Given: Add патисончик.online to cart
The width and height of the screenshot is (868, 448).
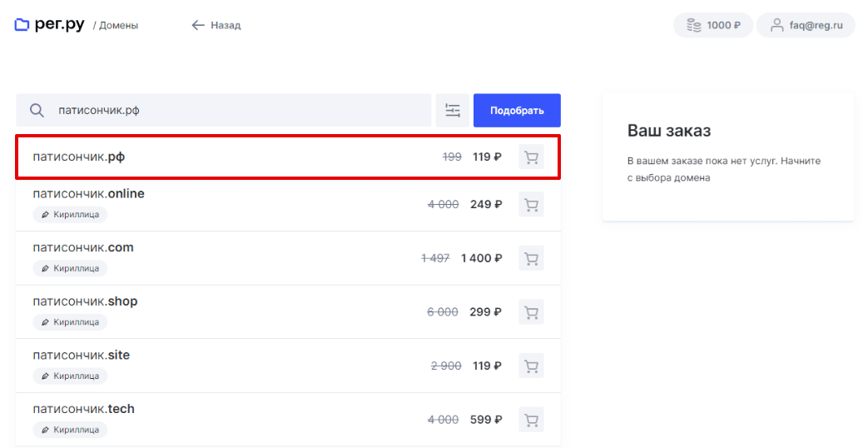Looking at the screenshot, I should [x=531, y=204].
